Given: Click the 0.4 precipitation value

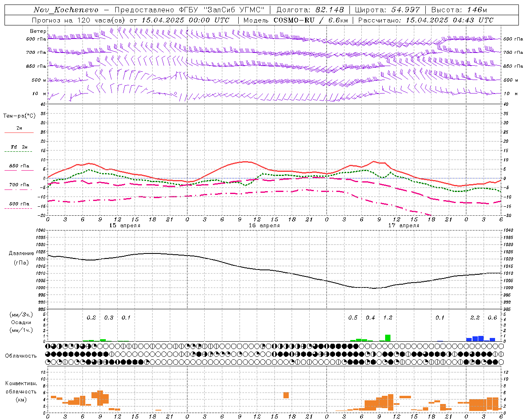Looking at the screenshot, I should tap(370, 318).
